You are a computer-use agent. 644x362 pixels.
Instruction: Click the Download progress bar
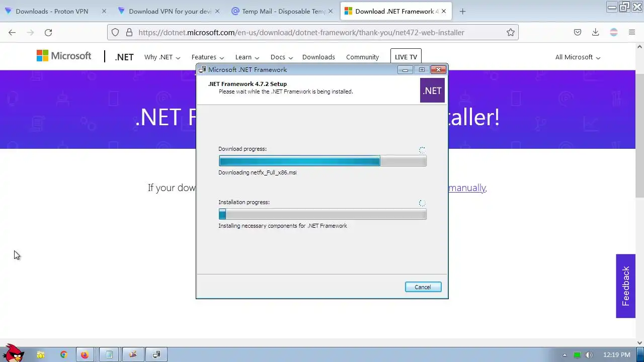323,161
